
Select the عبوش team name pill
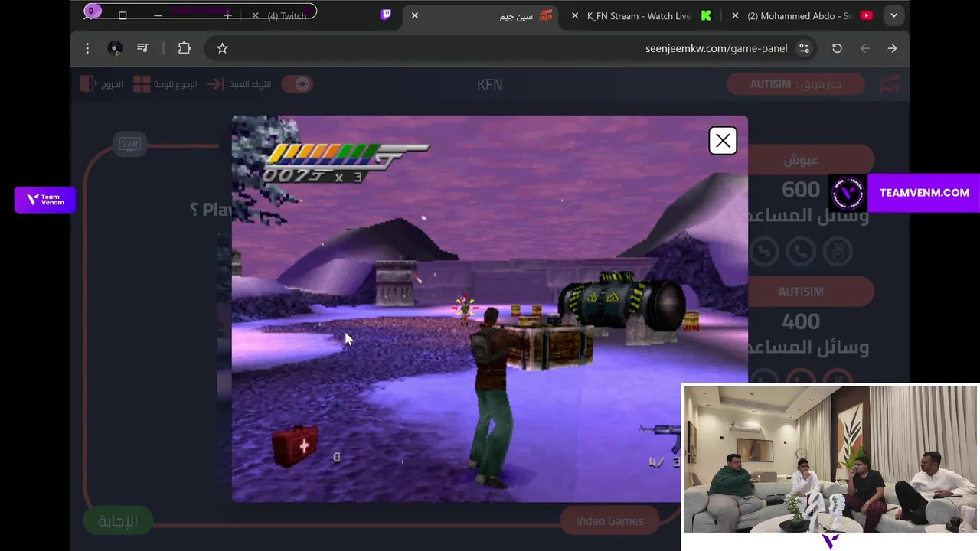[x=810, y=160]
